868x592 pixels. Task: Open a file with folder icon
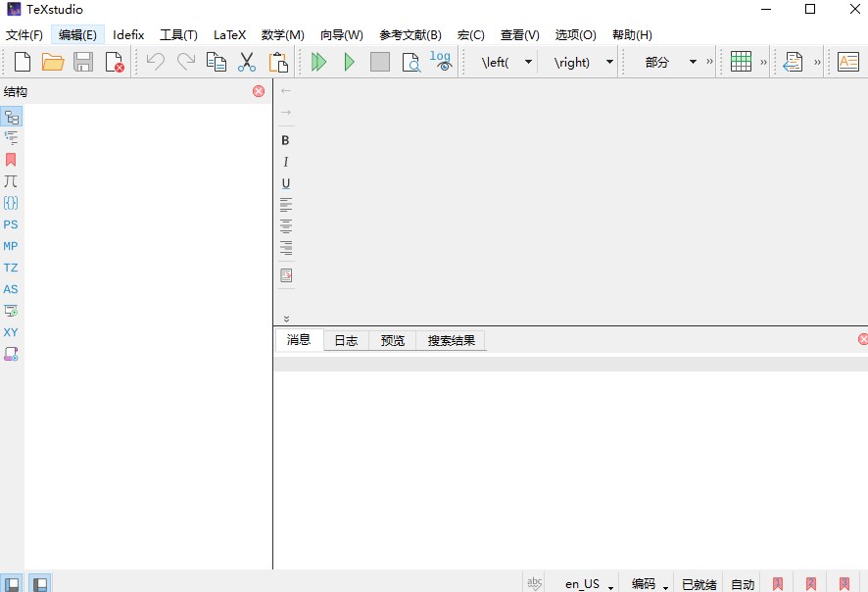pyautogui.click(x=53, y=62)
